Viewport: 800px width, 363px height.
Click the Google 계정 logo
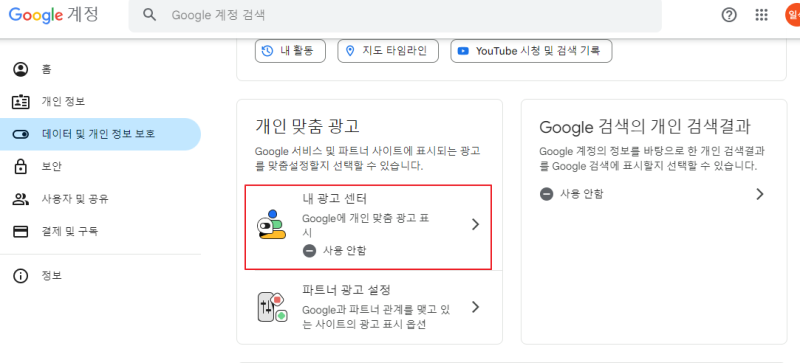[54, 15]
